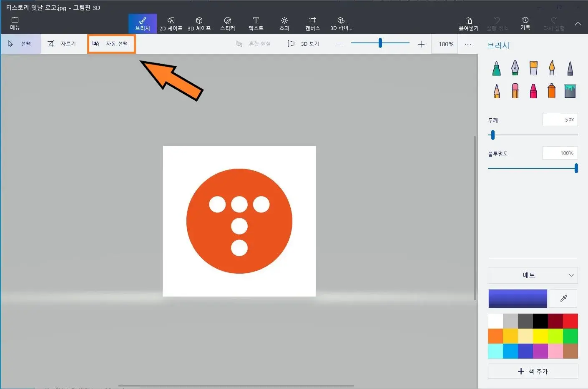
Task: Choose the 자르기 crop tool
Action: click(62, 44)
